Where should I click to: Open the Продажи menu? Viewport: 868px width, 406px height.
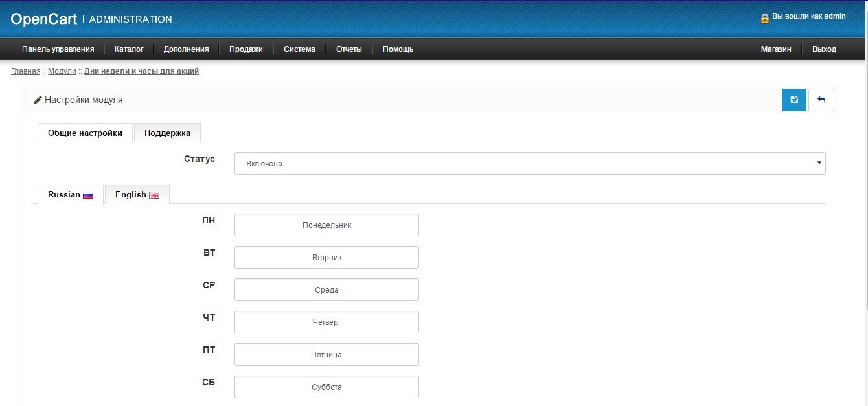(x=246, y=49)
